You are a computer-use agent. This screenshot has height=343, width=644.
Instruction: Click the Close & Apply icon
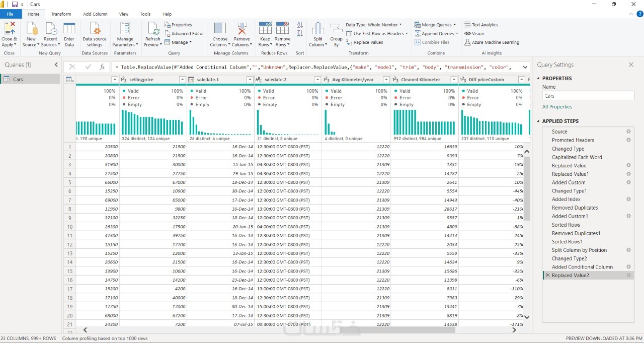click(9, 29)
